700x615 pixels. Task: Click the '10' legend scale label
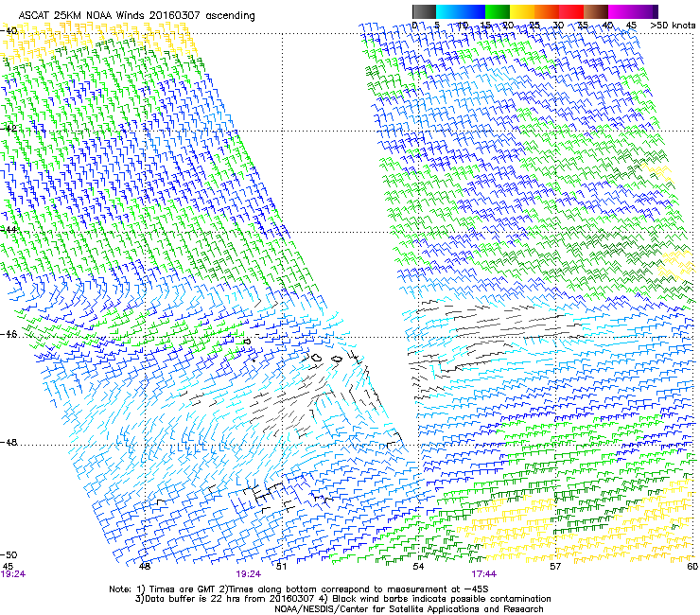(x=462, y=25)
